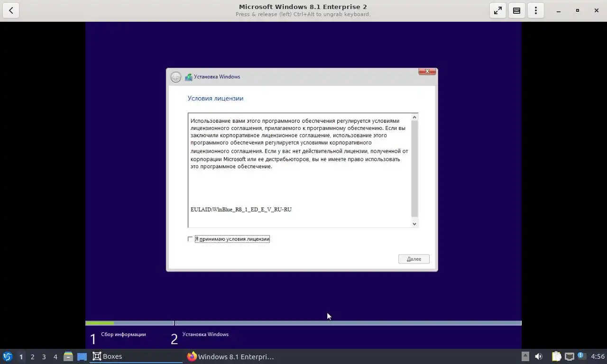Close the Windows Setup dialog
The image size is (607, 364).
(427, 71)
